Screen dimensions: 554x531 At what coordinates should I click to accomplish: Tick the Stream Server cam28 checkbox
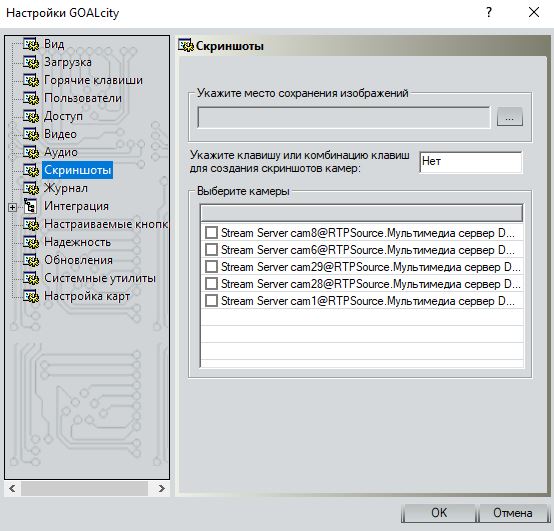pos(211,284)
